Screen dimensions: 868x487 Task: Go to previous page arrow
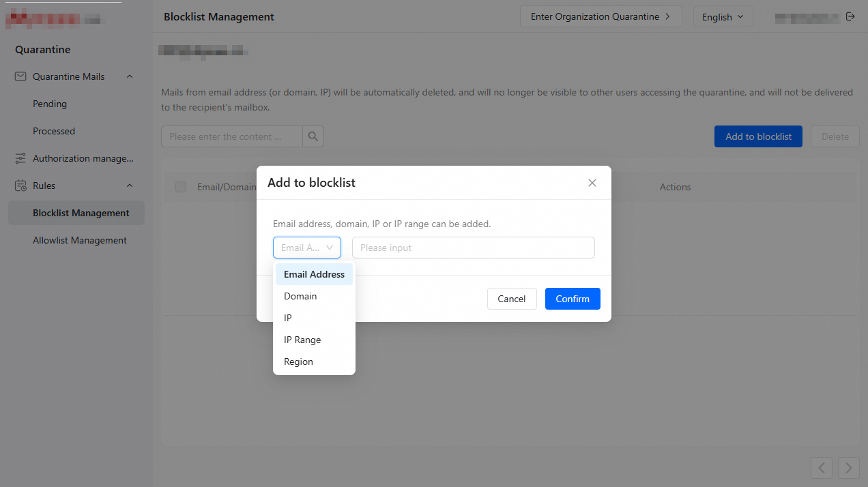pos(822,468)
